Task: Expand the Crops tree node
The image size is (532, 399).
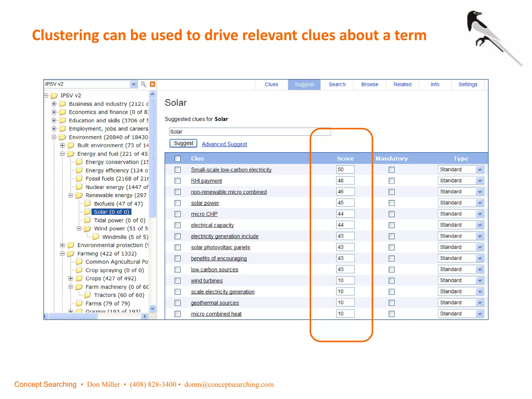Action: click(x=70, y=278)
